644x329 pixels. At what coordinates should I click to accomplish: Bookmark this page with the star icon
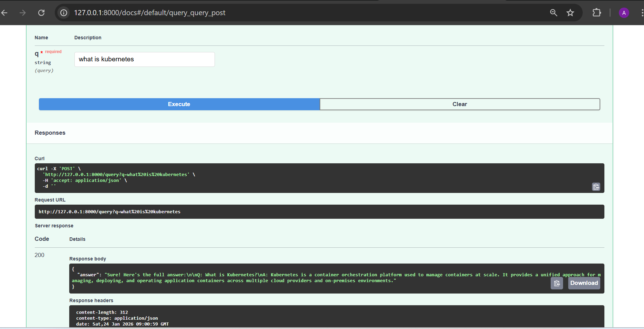coord(570,13)
